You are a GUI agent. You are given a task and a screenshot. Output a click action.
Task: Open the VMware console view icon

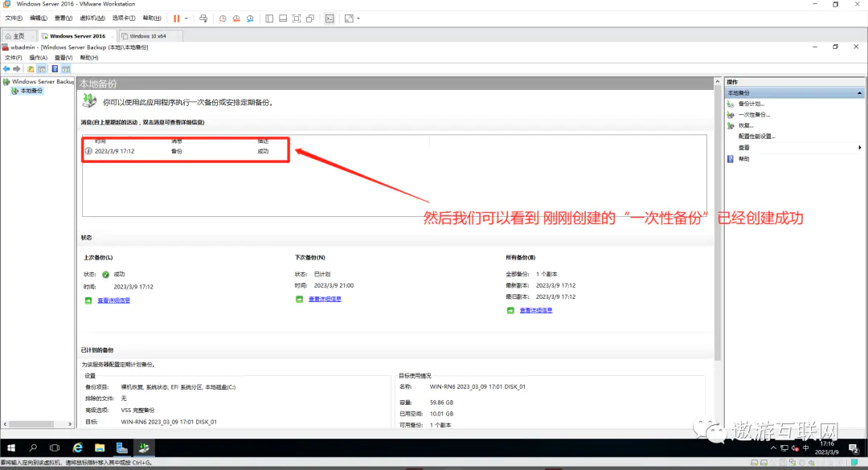pos(330,18)
